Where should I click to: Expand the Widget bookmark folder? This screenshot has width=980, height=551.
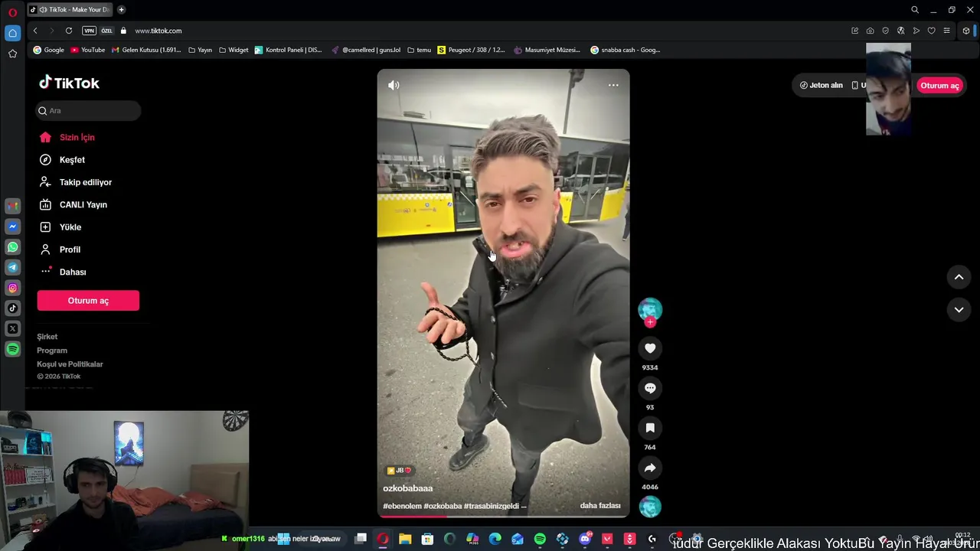(234, 50)
